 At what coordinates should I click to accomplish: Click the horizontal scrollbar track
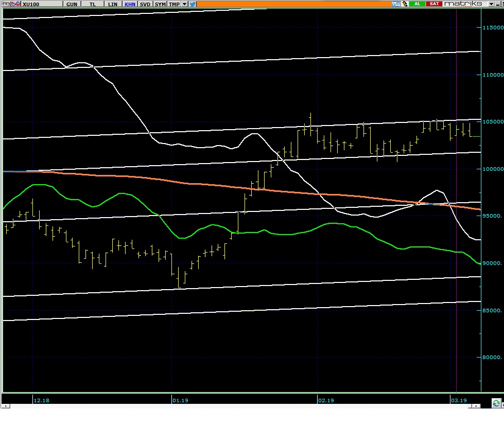(239, 406)
